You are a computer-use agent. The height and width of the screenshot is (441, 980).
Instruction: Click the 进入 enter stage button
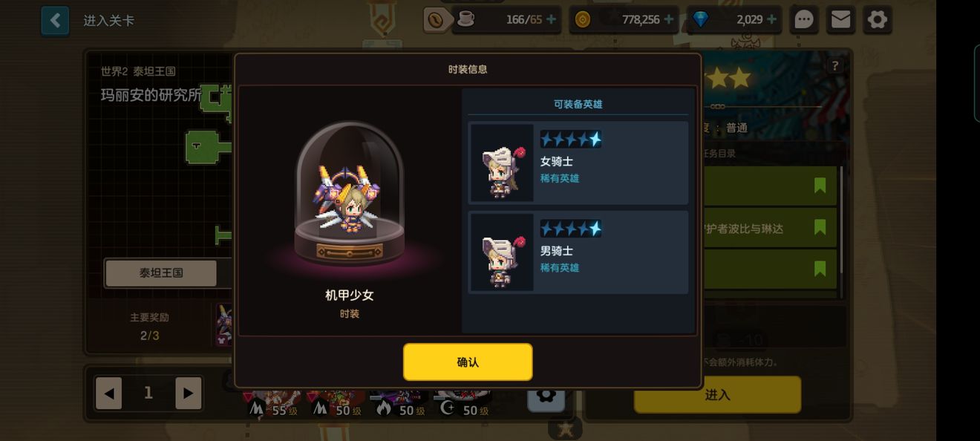(717, 395)
